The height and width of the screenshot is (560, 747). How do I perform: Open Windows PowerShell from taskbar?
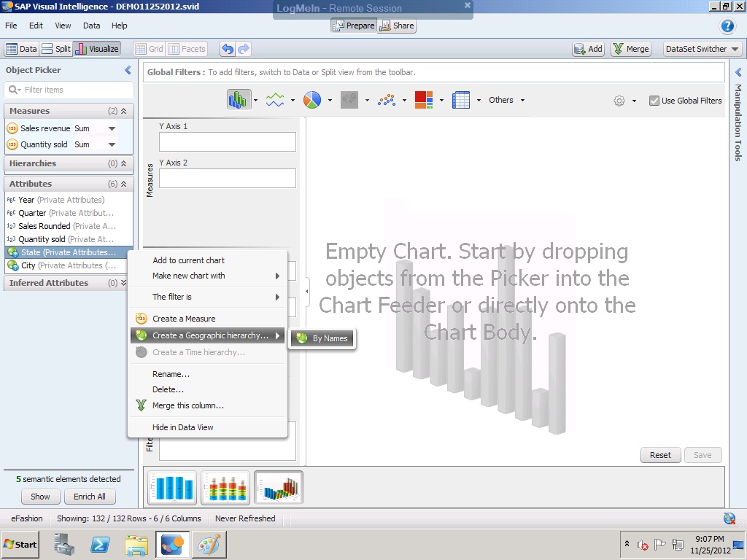[x=100, y=544]
